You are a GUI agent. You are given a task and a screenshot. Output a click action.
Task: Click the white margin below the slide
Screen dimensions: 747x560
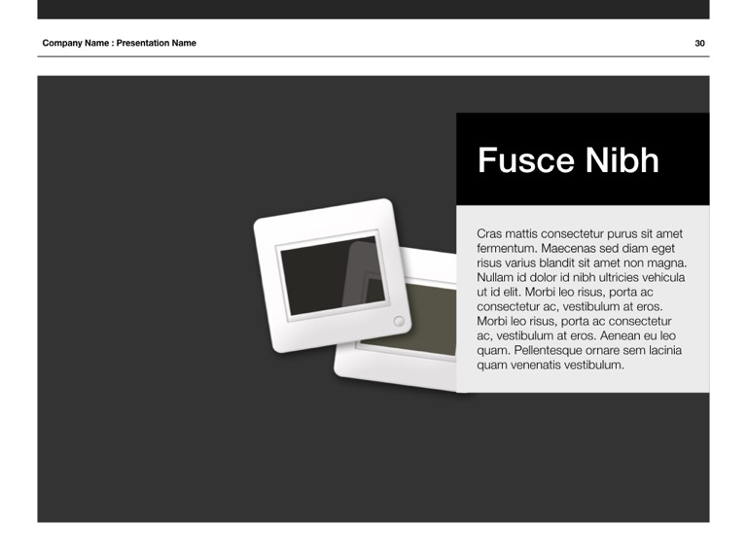[373, 542]
